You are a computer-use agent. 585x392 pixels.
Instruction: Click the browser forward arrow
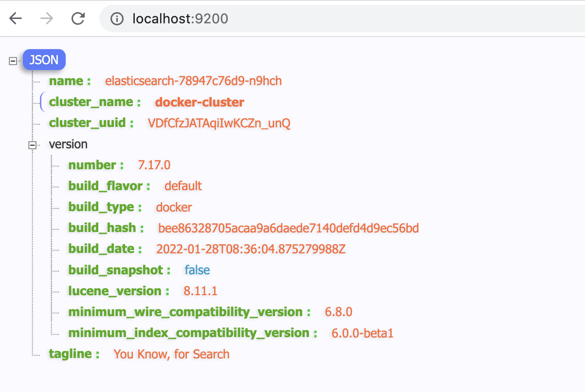(x=47, y=18)
